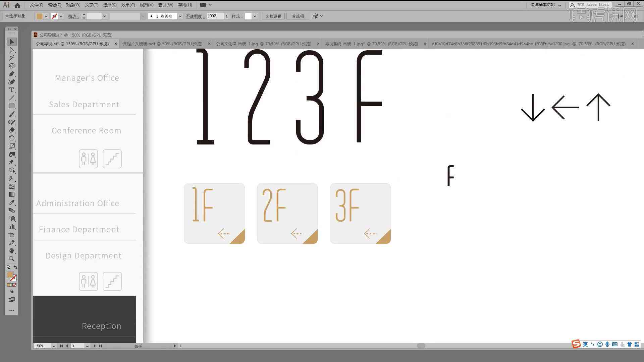Open the artboard number dropdown
The image size is (644, 362).
[x=87, y=346]
